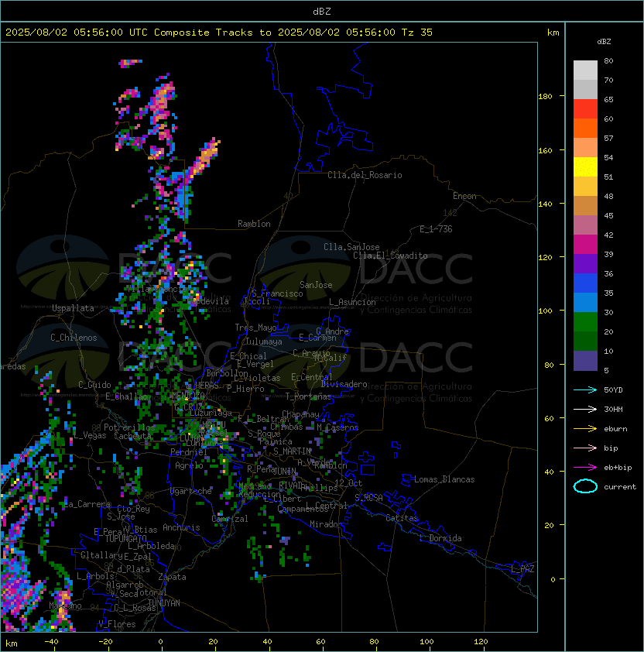Click the white 30HM arrow in the legend
This screenshot has height=652, width=644.
585,409
